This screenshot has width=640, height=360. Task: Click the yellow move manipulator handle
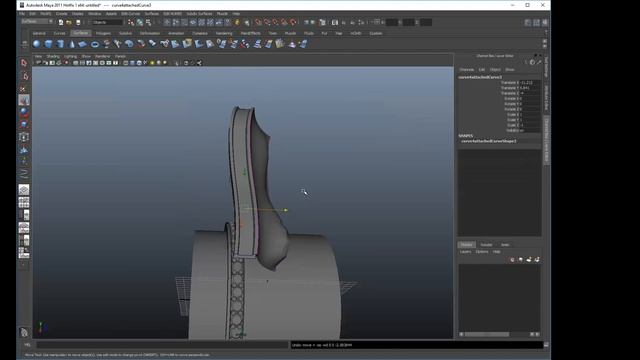click(x=286, y=210)
